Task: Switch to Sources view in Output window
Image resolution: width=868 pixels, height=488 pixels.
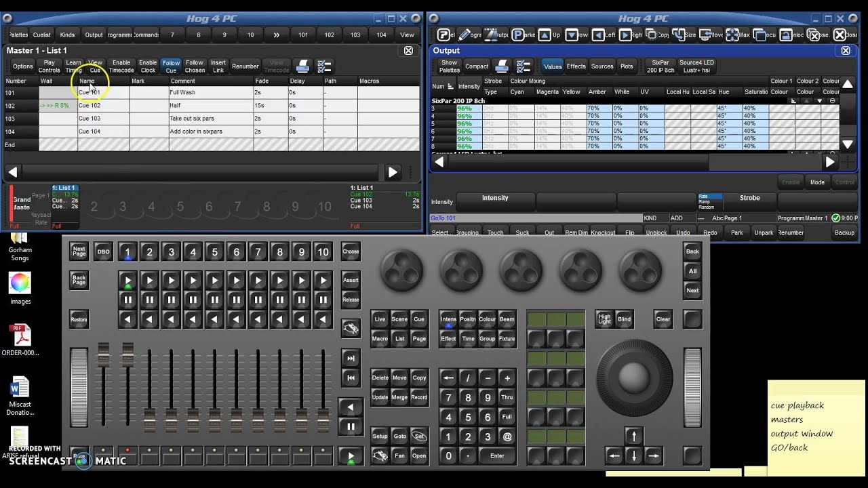Action: pos(602,66)
